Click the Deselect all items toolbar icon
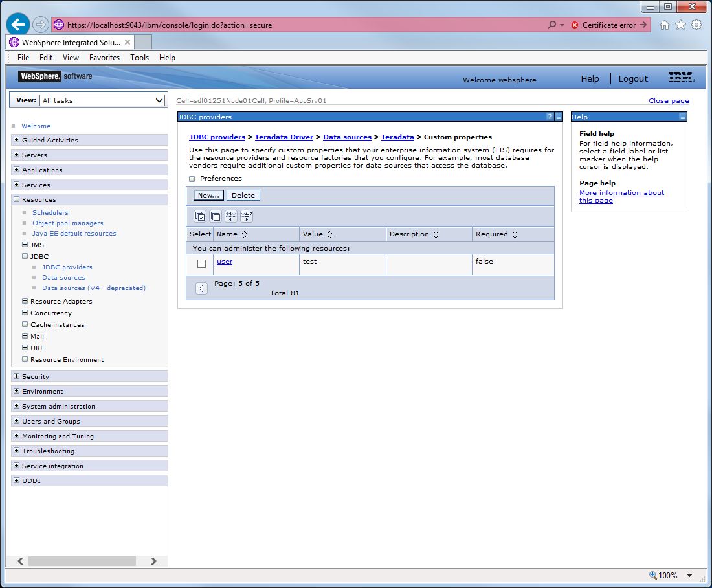712x588 pixels. click(x=216, y=216)
